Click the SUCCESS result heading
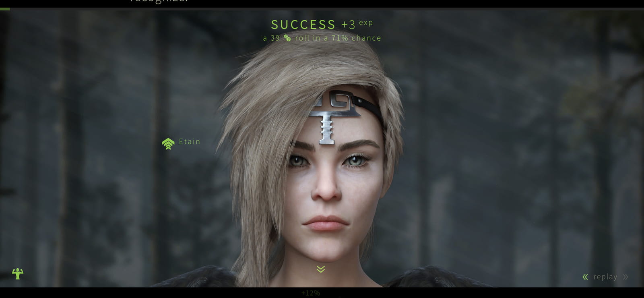Screen dimensions: 644x298 point(303,25)
